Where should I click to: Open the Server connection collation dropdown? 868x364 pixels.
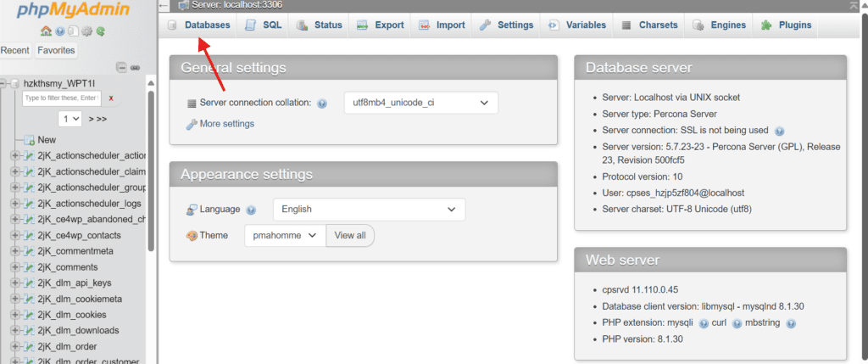pyautogui.click(x=420, y=103)
